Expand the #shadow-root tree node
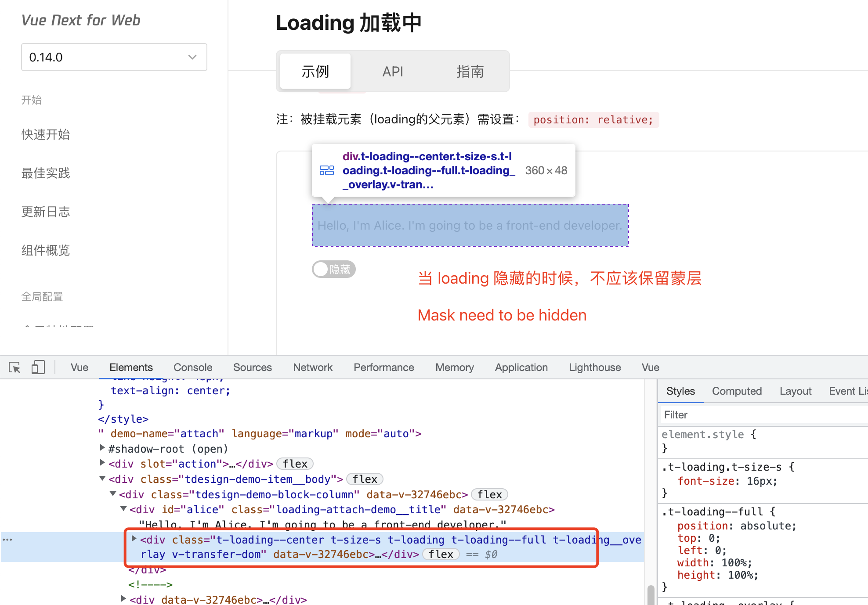Screen dimensions: 868x605 [x=102, y=449]
